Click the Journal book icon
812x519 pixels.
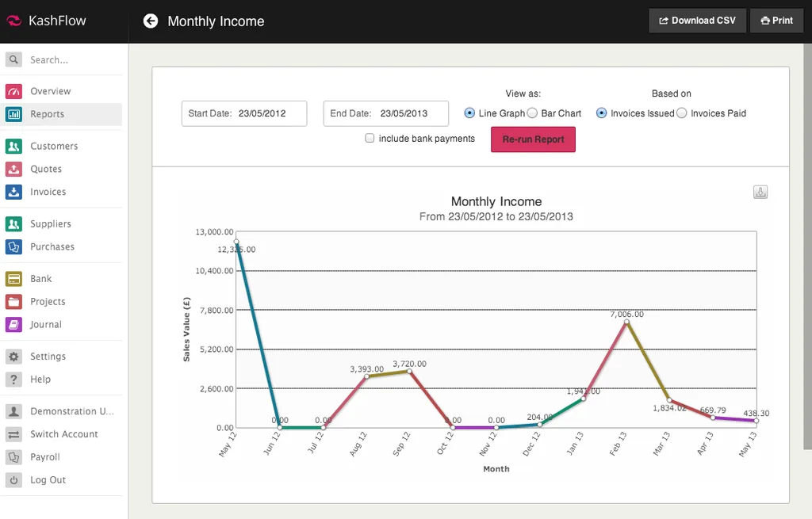pyautogui.click(x=14, y=324)
